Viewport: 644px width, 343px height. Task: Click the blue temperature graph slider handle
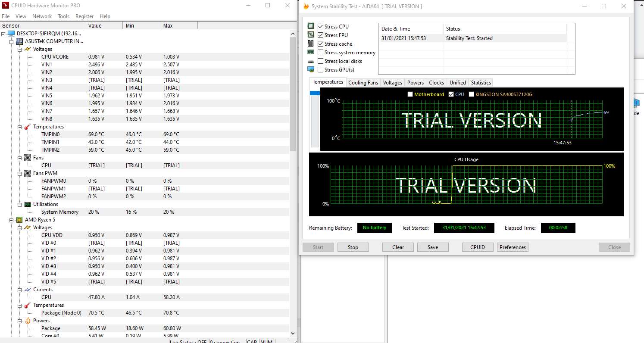point(315,93)
